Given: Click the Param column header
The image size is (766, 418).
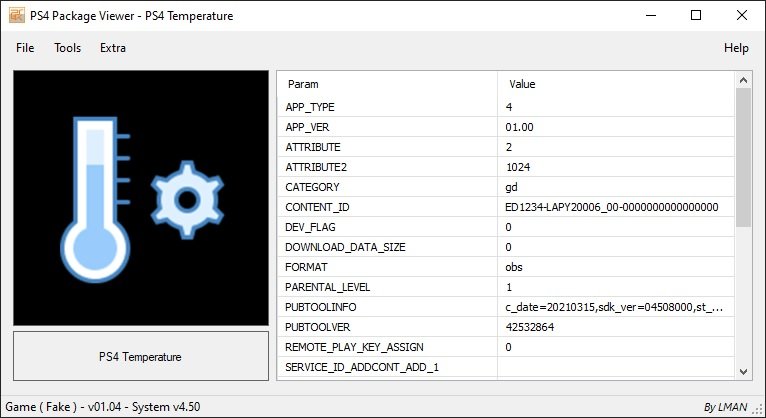Looking at the screenshot, I should coord(387,84).
